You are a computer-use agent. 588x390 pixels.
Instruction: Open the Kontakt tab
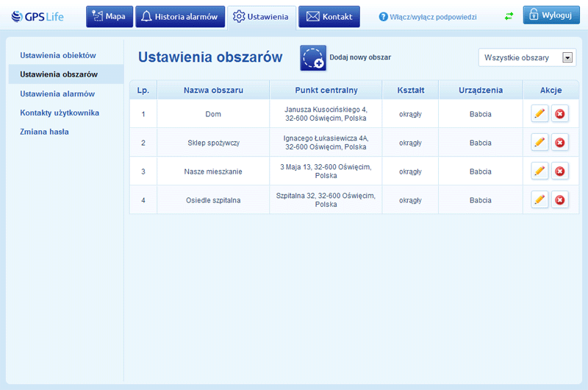pyautogui.click(x=329, y=16)
